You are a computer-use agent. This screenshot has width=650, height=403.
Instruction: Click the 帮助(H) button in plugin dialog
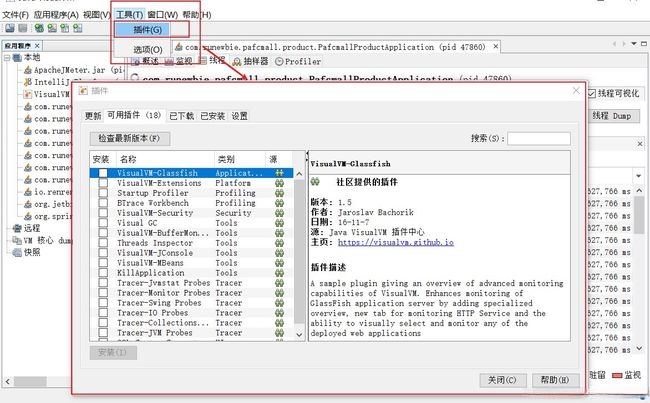point(555,380)
